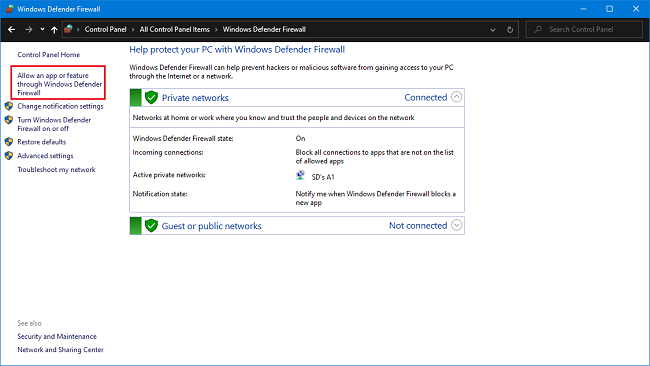Image resolution: width=650 pixels, height=366 pixels.
Task: Open address bar history dropdown
Action: 492,30
